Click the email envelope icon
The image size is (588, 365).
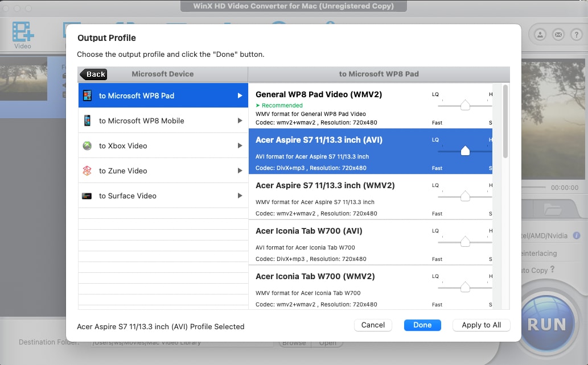[558, 35]
